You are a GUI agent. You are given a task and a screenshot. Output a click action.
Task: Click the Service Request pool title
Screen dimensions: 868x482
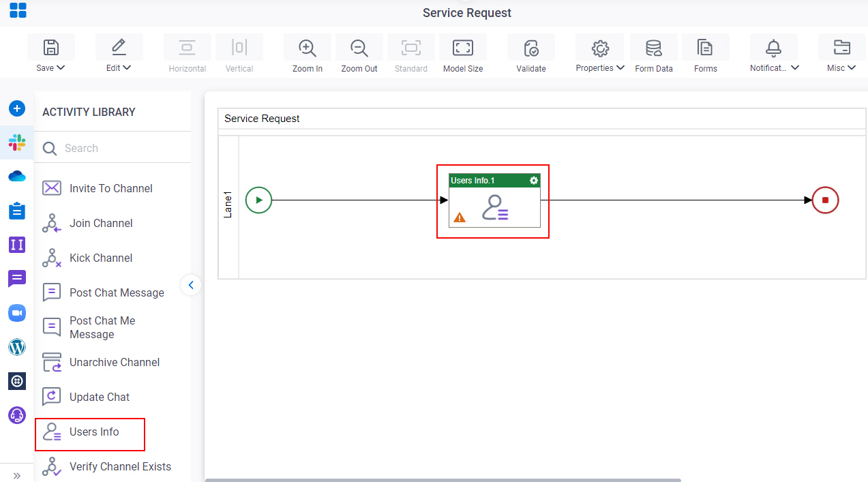click(x=262, y=119)
